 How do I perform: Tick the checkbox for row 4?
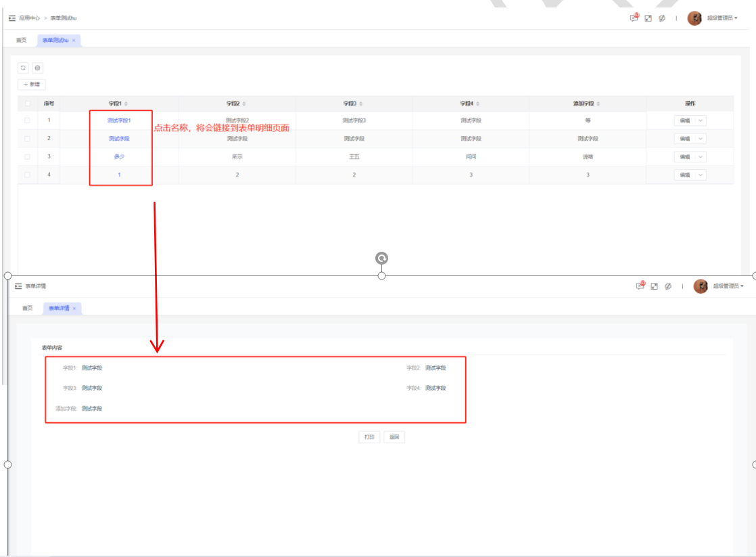click(28, 175)
